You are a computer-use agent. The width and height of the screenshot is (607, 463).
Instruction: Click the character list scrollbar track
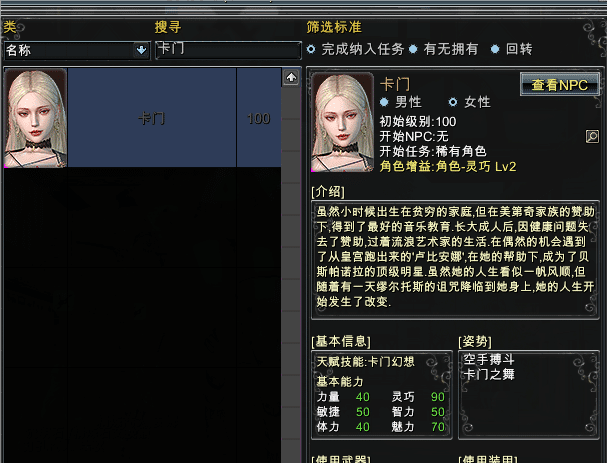291,271
